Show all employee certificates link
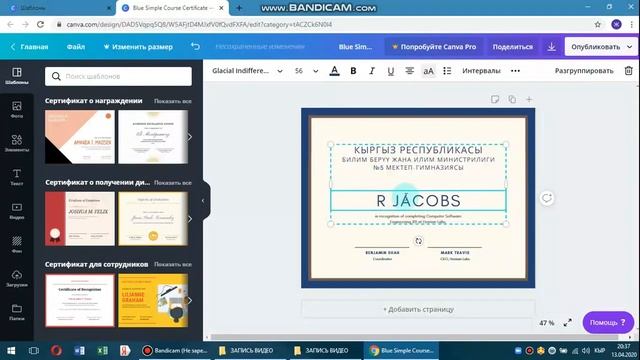This screenshot has height=360, width=640. (x=173, y=264)
